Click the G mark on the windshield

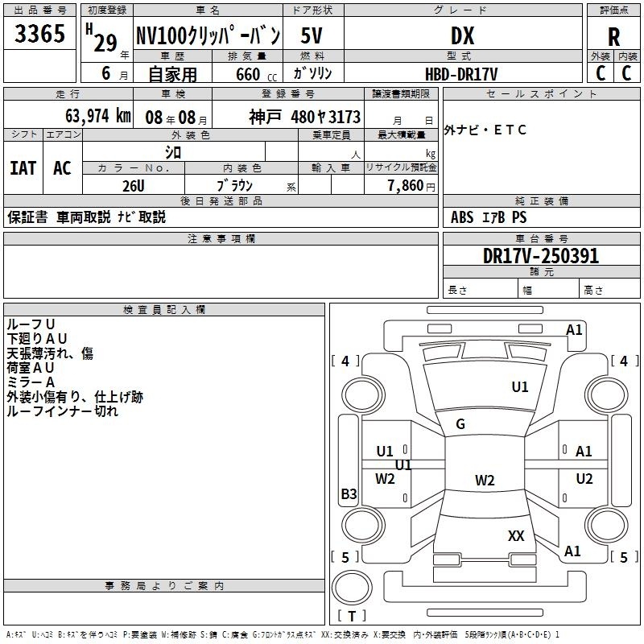pyautogui.click(x=460, y=424)
